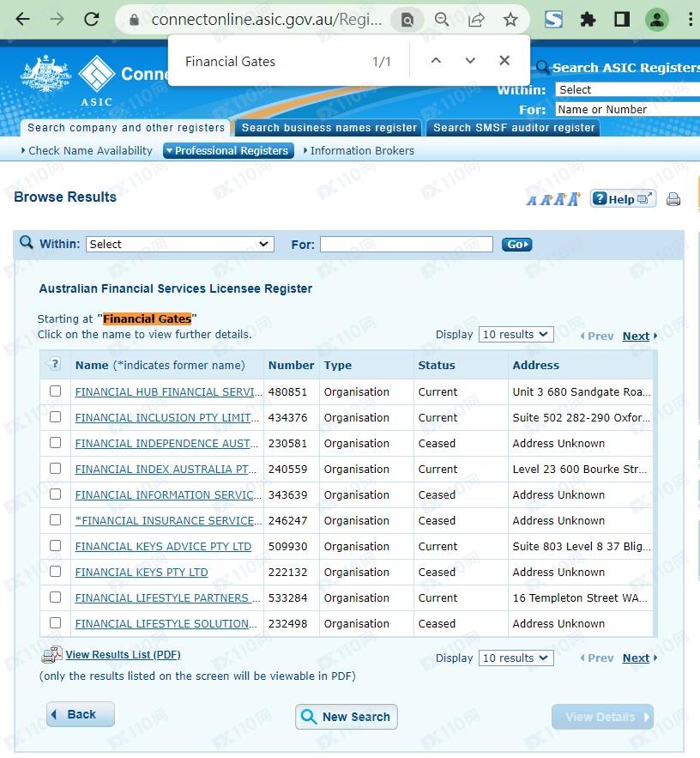This screenshot has width=700, height=758.
Task: Click the magnifier icon beside Within label
Action: tap(26, 242)
